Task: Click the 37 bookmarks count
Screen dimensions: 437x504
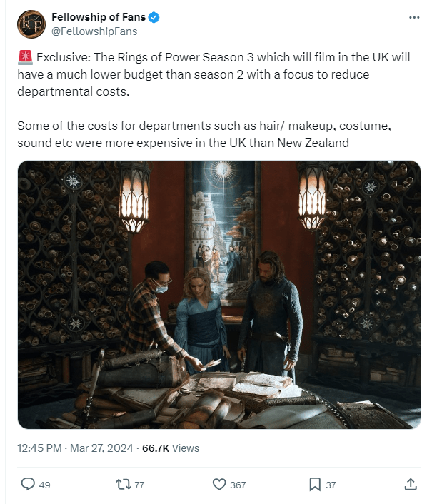Action: click(331, 485)
